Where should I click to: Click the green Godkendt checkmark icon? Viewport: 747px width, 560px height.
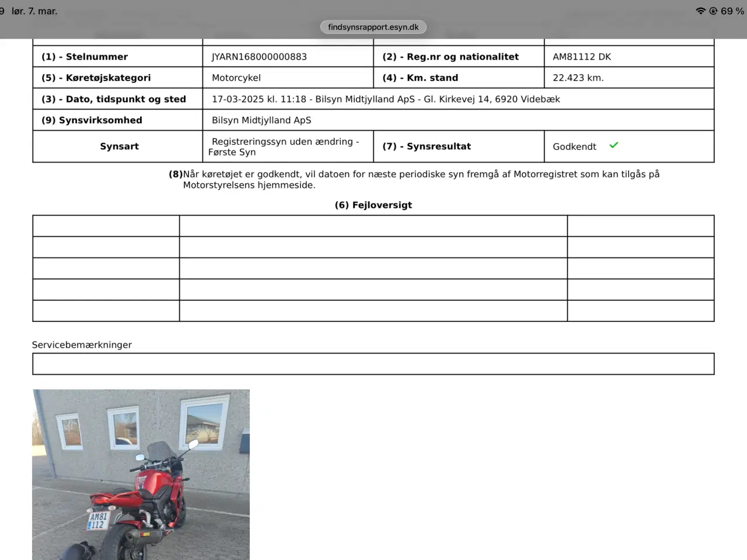pos(613,145)
